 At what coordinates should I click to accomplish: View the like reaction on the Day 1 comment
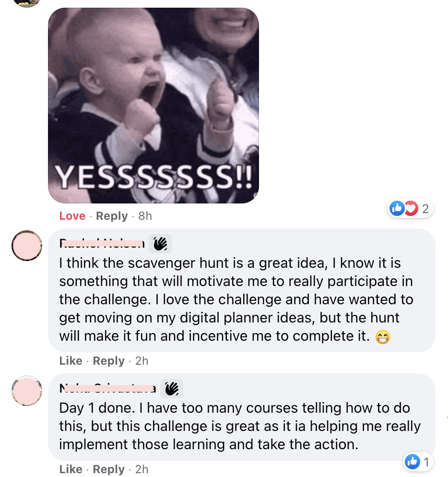413,462
